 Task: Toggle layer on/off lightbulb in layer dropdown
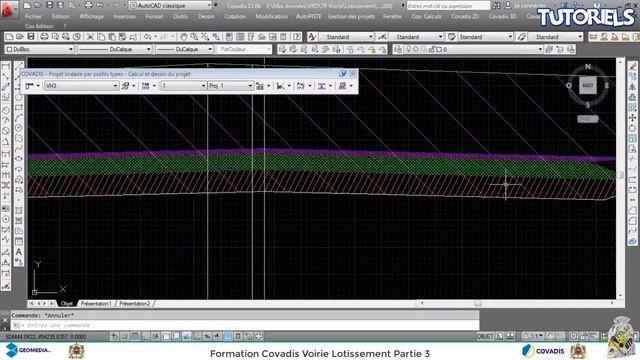(408, 49)
